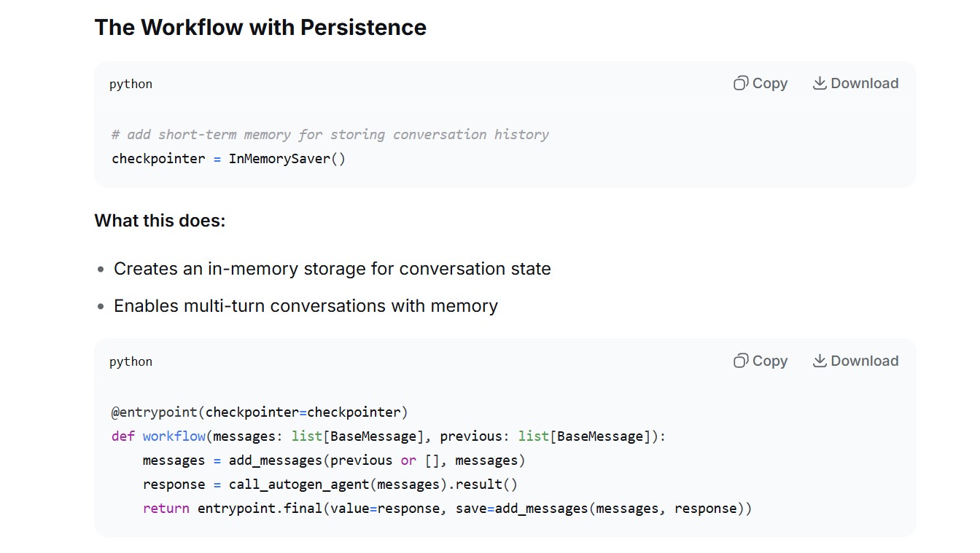The width and height of the screenshot is (980, 553).
Task: Click the Download arrow icon in first code block
Action: [x=820, y=83]
